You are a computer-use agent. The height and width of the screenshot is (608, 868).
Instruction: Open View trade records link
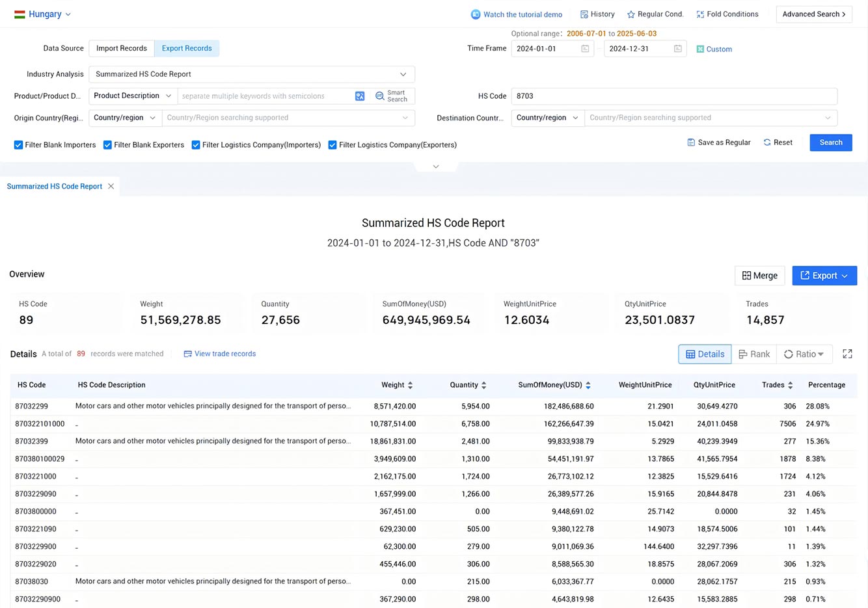tap(220, 354)
